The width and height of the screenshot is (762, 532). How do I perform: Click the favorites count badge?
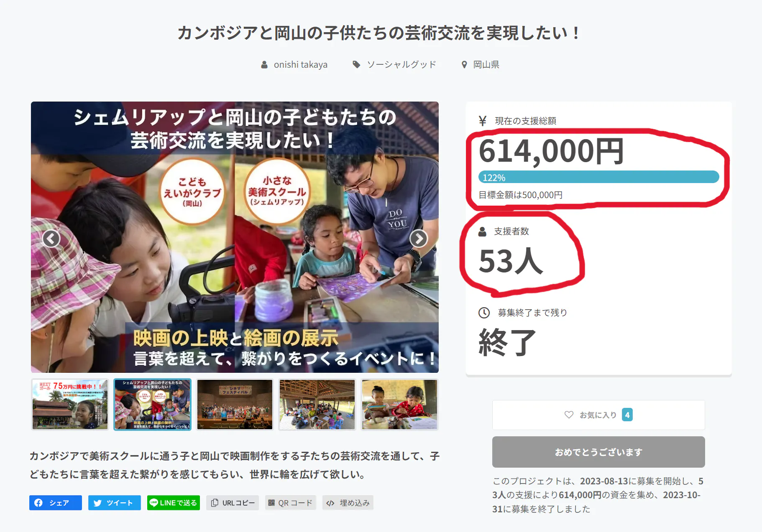click(x=627, y=415)
